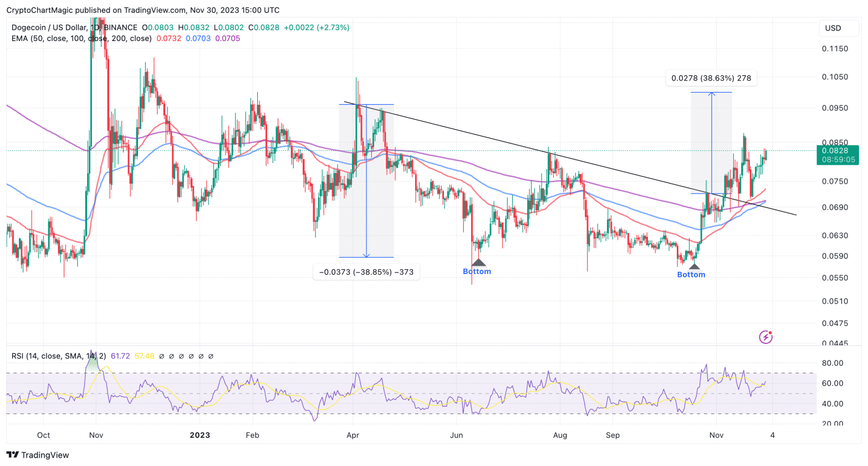The width and height of the screenshot is (868, 466).
Task: Click the 0.1150 price axis label
Action: point(835,49)
